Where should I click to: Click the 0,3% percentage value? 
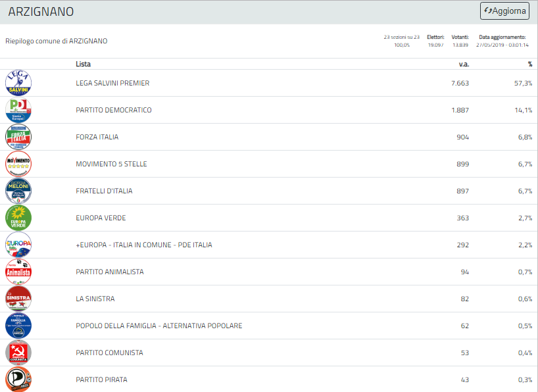pyautogui.click(x=526, y=380)
